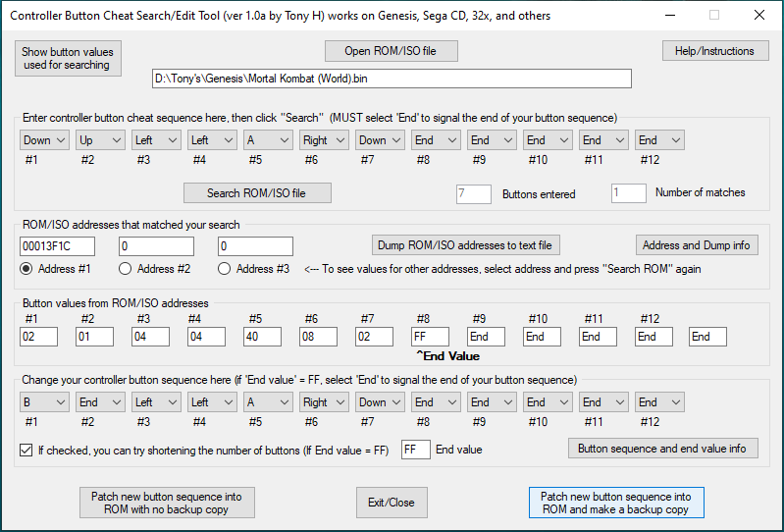Click the End value field containing FF
The height and width of the screenshot is (532, 784).
(x=415, y=450)
